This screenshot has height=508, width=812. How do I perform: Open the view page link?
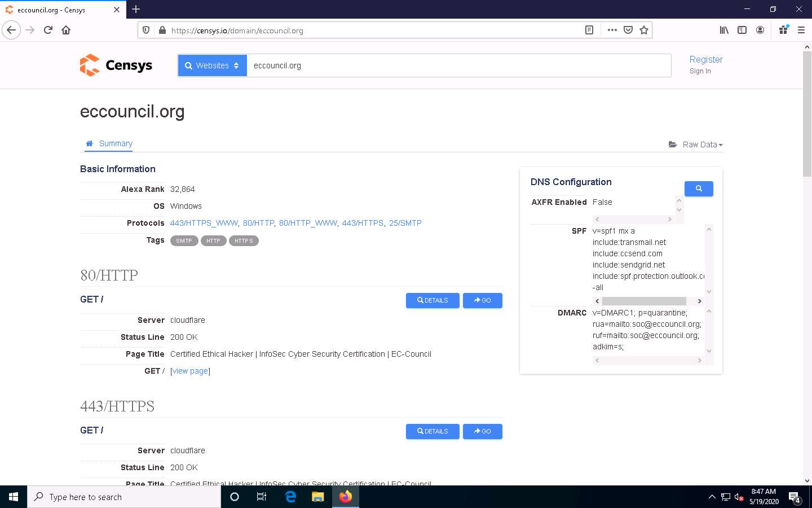click(190, 371)
